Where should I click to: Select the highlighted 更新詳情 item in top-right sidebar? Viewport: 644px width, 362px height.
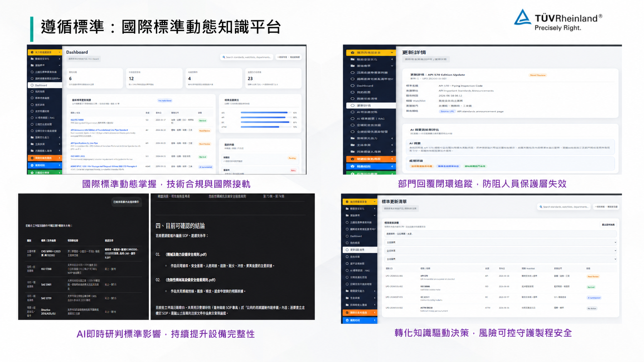[371, 105]
